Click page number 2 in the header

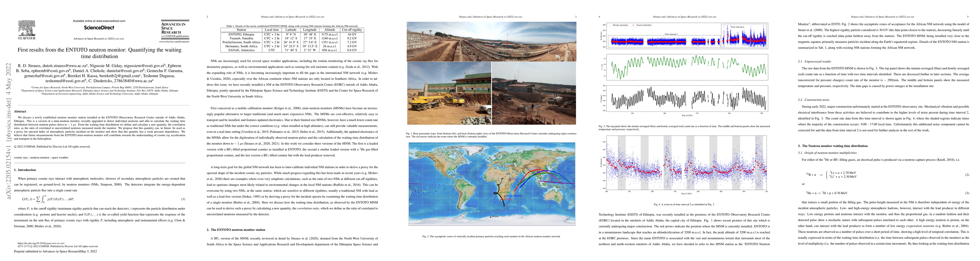(207, 17)
